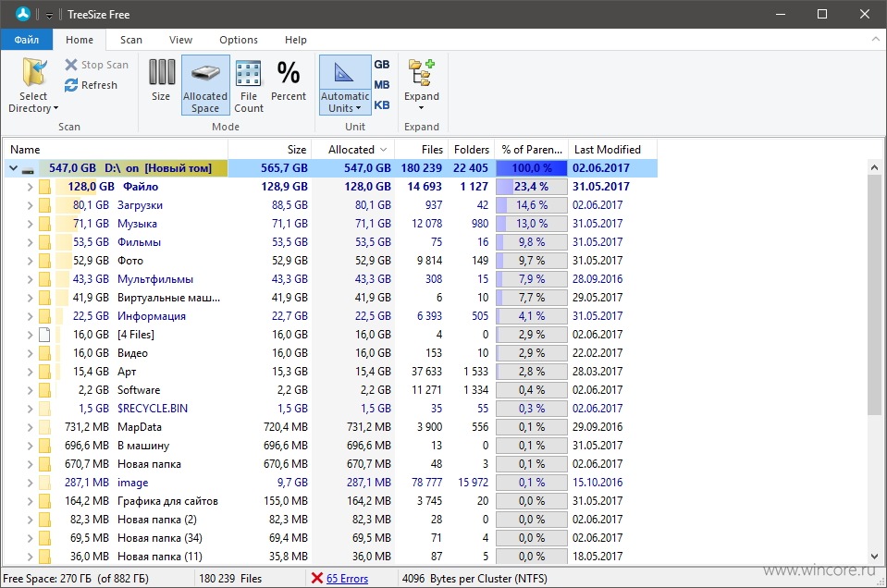Sort by the % of Parent column header
Viewport: 887px width, 588px height.
tap(532, 150)
